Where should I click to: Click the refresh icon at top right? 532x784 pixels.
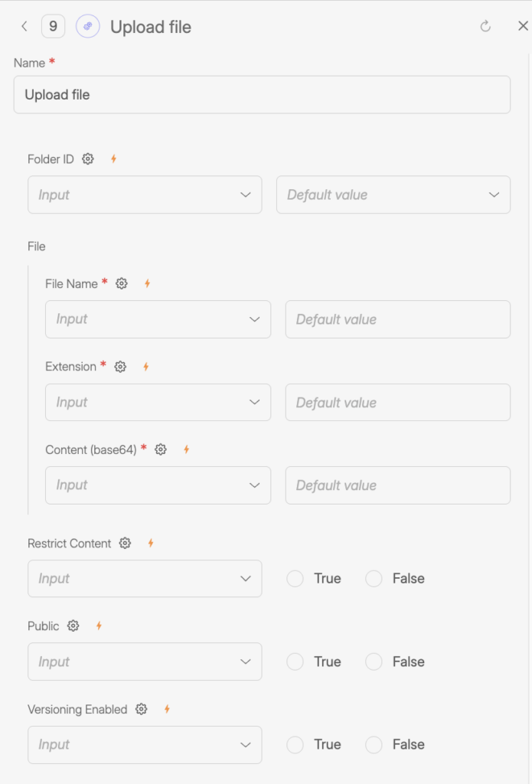click(x=486, y=25)
